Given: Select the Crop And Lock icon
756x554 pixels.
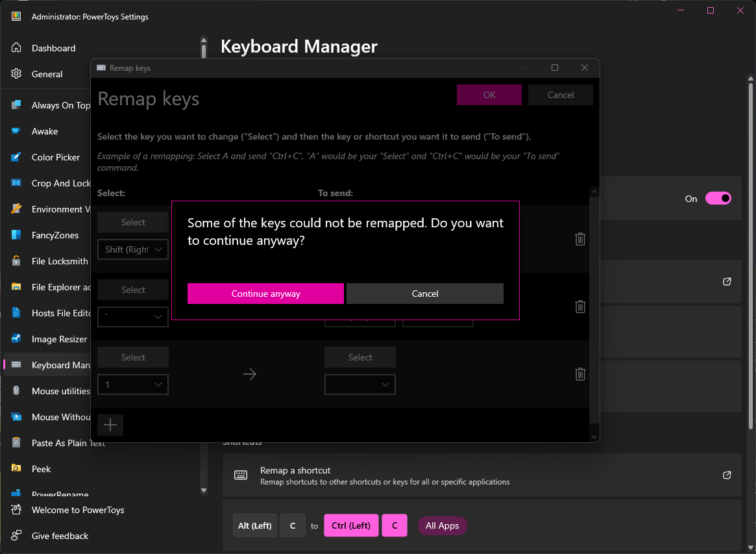Looking at the screenshot, I should (x=17, y=183).
